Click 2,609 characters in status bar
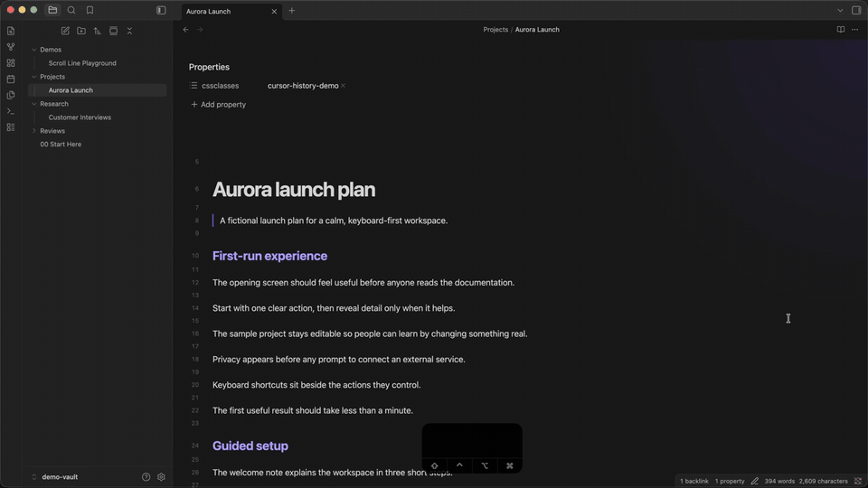Image resolution: width=868 pixels, height=488 pixels. [823, 482]
